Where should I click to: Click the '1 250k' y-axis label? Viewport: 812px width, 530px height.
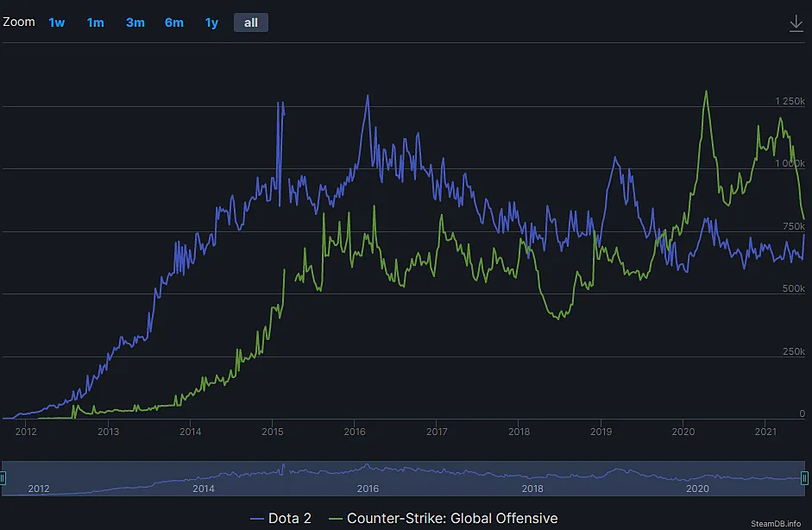pos(790,101)
